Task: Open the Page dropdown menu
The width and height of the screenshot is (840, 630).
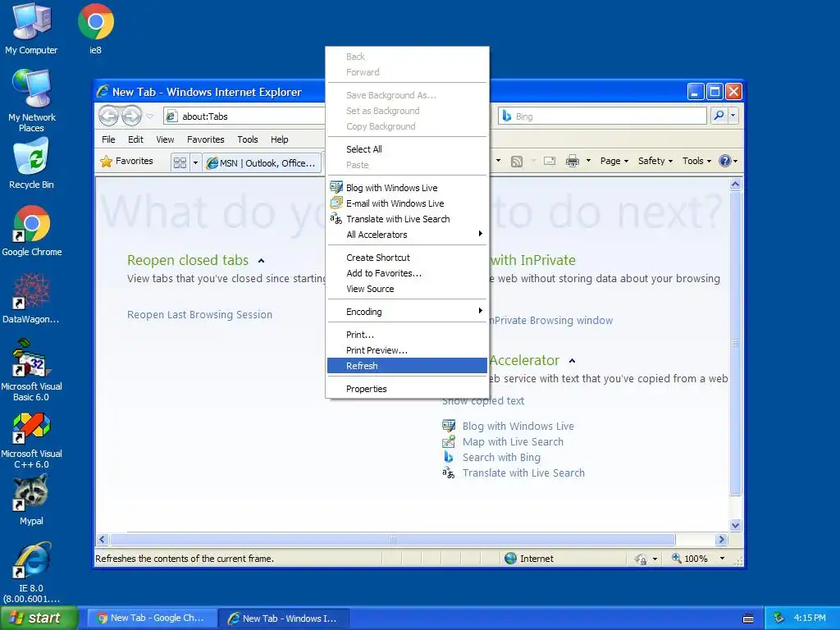Action: [x=614, y=161]
